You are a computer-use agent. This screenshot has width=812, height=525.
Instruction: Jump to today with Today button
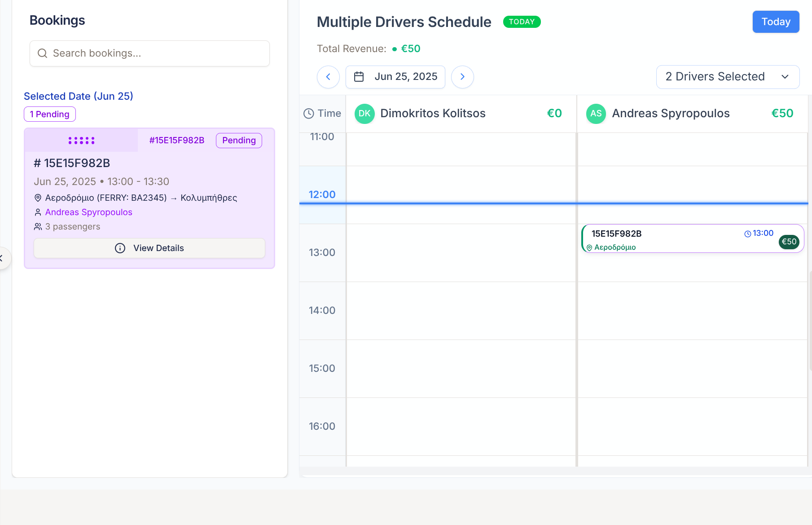776,22
